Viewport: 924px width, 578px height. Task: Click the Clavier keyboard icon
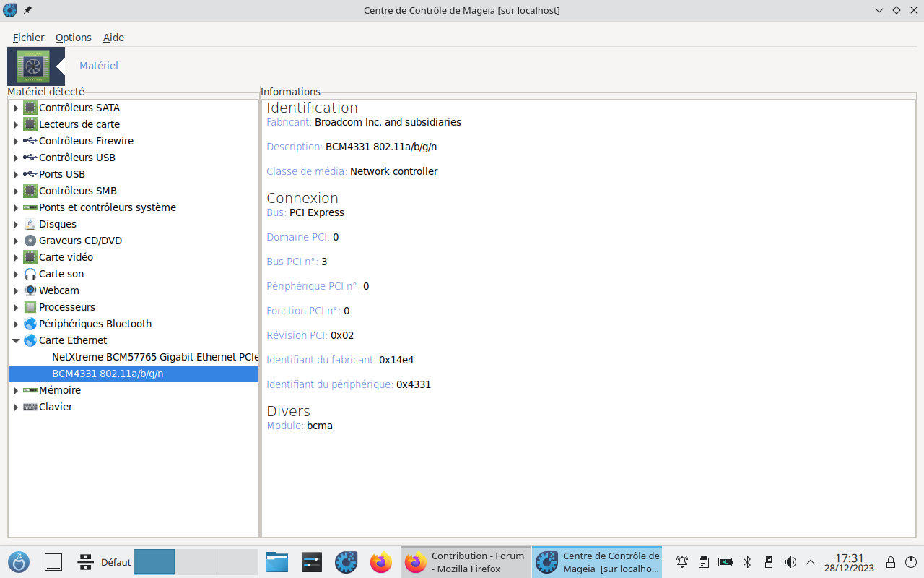click(30, 407)
